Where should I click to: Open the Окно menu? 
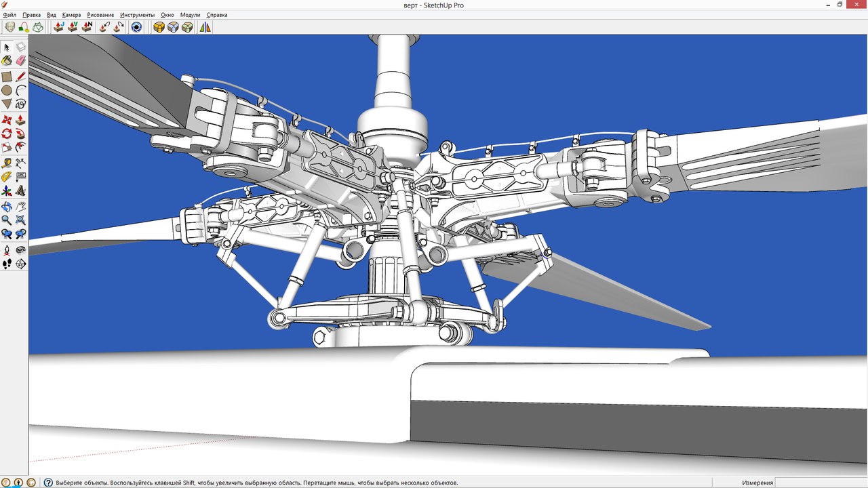click(x=167, y=15)
